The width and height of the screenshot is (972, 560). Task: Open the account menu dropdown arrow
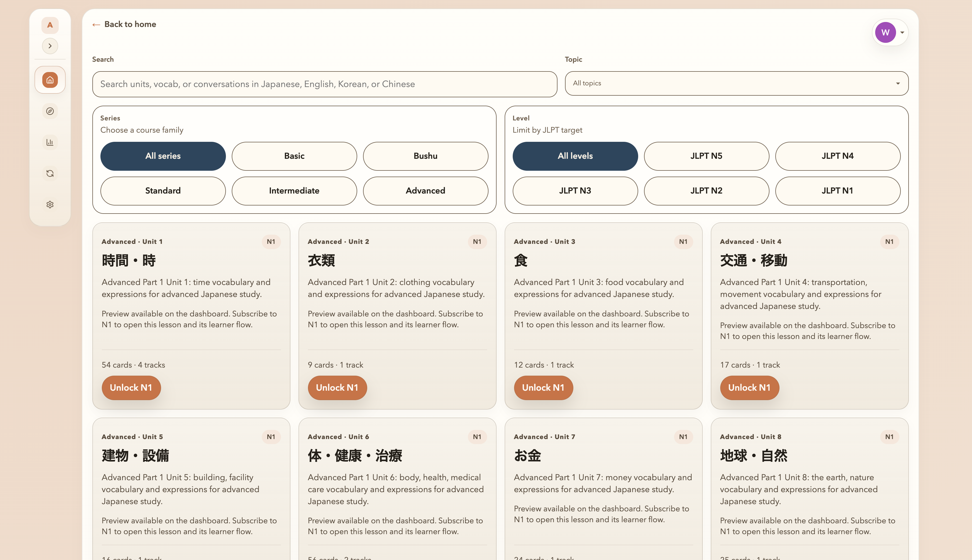902,32
